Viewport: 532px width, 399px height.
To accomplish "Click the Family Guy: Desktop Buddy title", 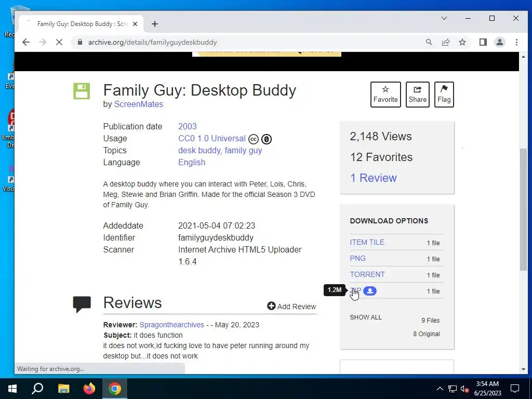I will (x=199, y=90).
